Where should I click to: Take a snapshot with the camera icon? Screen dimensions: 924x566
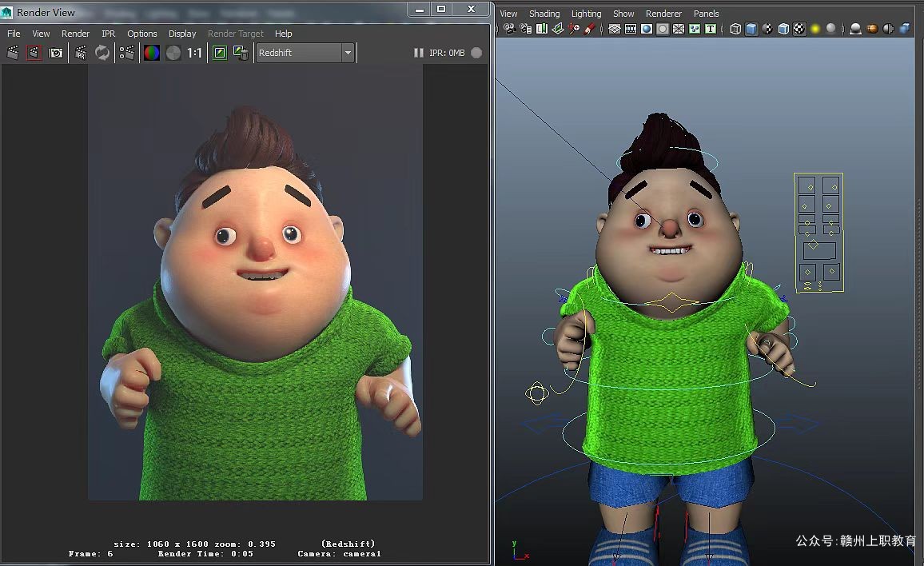click(x=56, y=53)
